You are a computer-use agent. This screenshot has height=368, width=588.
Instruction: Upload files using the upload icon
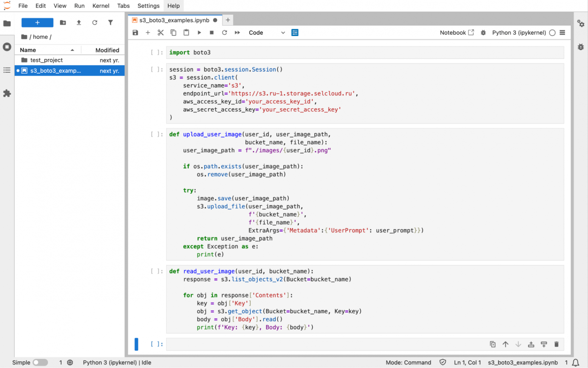coord(79,23)
